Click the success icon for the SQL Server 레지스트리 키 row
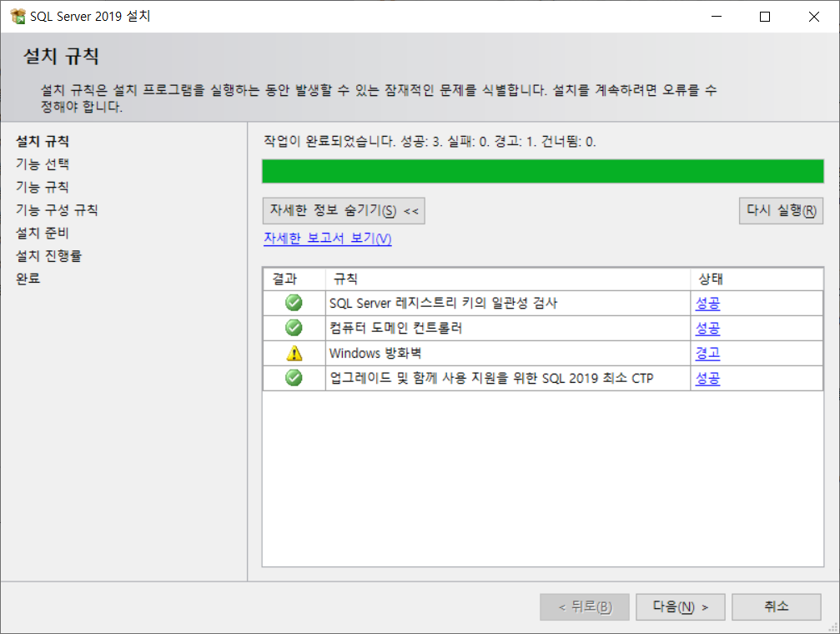The image size is (840, 634). tap(294, 303)
